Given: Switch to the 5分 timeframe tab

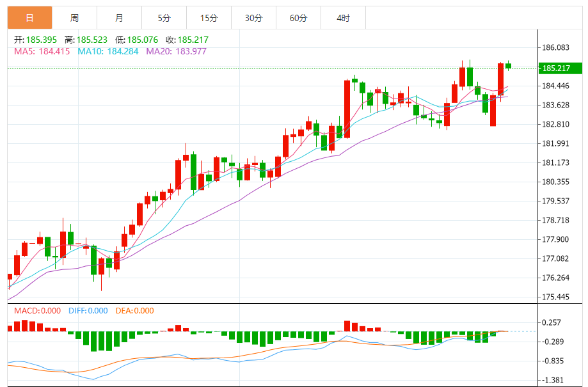Looking at the screenshot, I should tap(164, 18).
